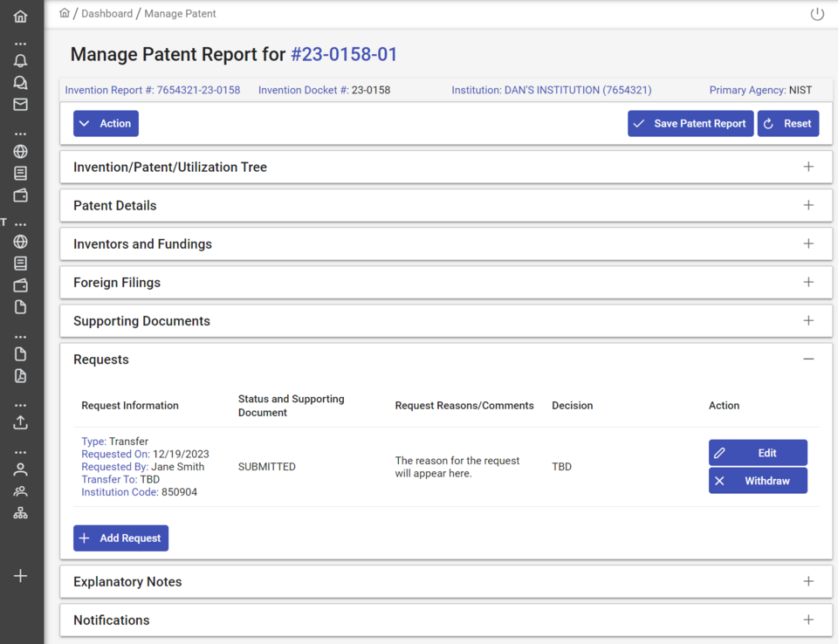Collapse the Requests section
The width and height of the screenshot is (838, 644).
(808, 359)
